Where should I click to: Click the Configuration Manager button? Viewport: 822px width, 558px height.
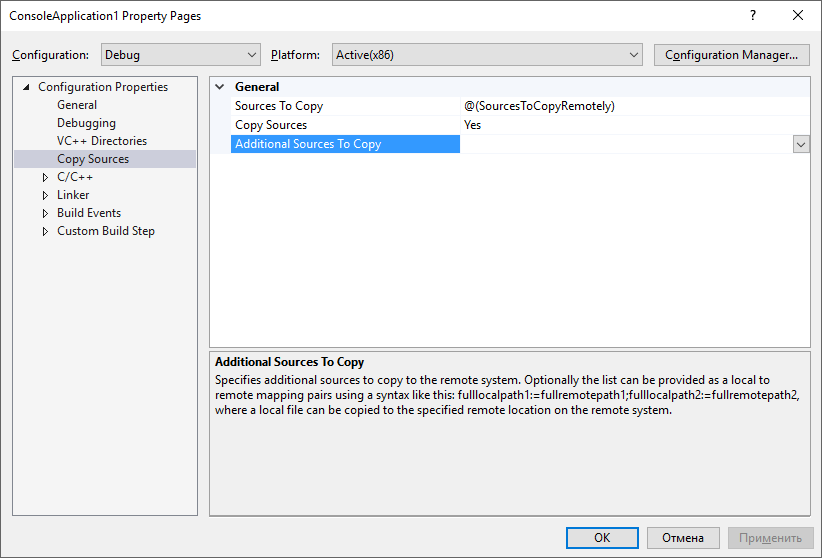731,55
